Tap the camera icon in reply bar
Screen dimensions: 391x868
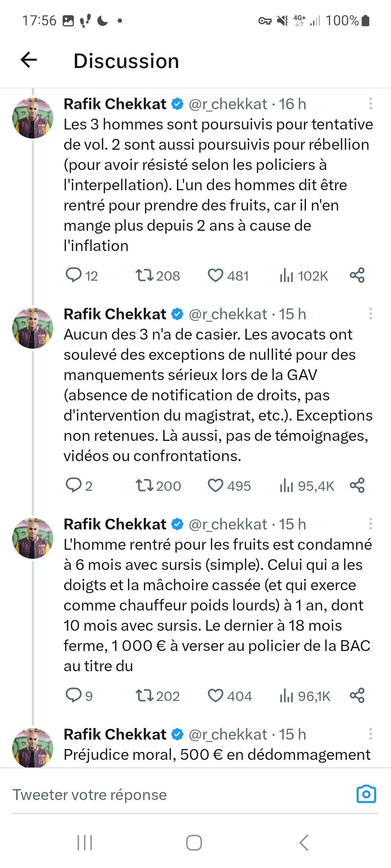coord(366,795)
